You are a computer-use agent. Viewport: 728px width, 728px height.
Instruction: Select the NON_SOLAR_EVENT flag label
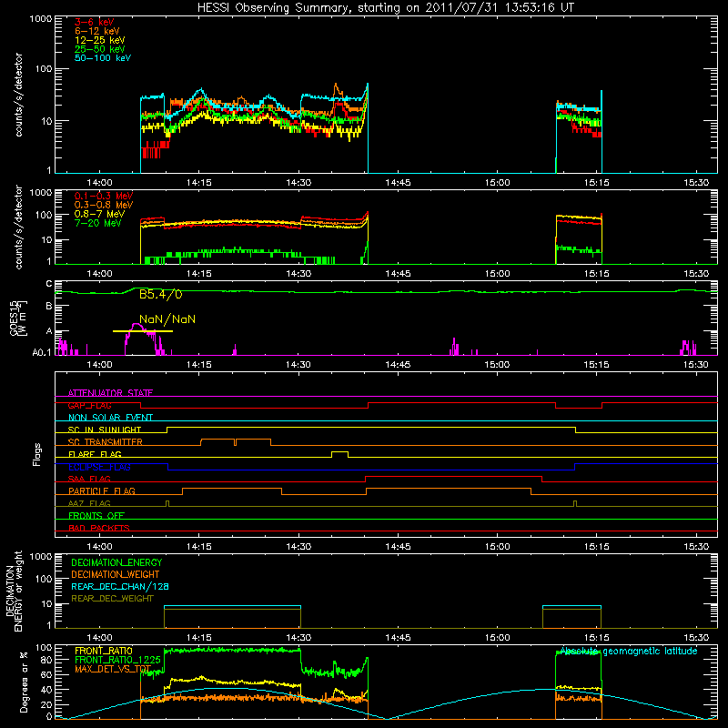click(110, 418)
